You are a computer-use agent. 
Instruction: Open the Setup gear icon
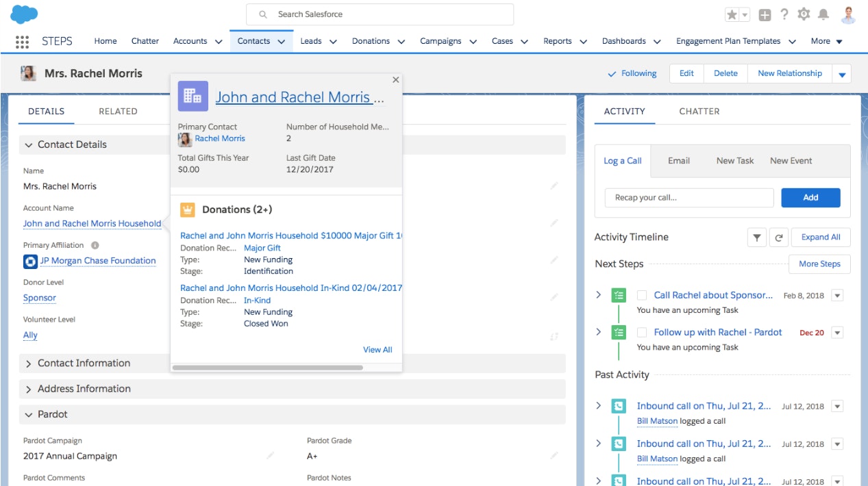point(804,14)
